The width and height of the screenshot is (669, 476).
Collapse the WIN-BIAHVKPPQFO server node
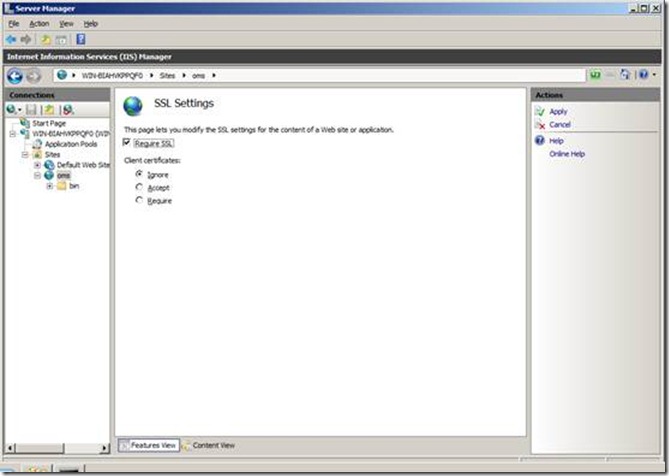click(13, 134)
